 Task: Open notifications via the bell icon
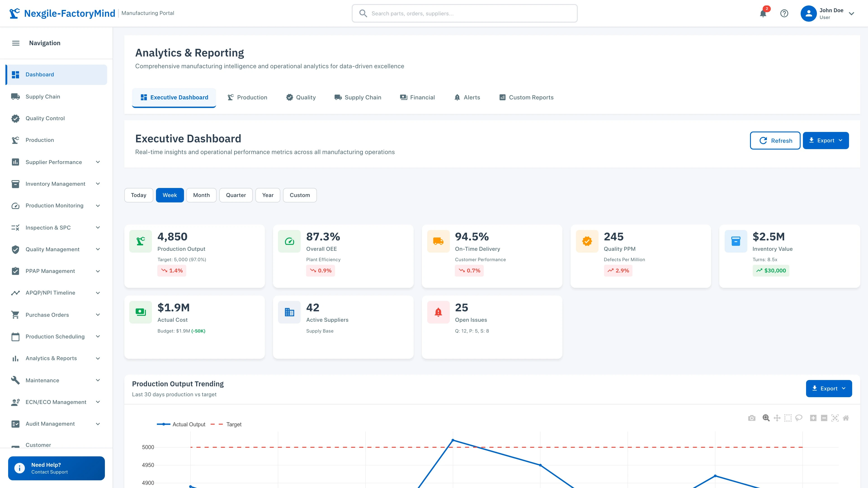pos(763,14)
